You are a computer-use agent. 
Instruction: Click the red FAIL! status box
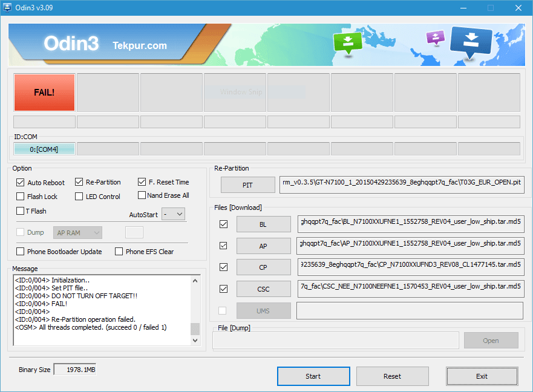pyautogui.click(x=44, y=92)
